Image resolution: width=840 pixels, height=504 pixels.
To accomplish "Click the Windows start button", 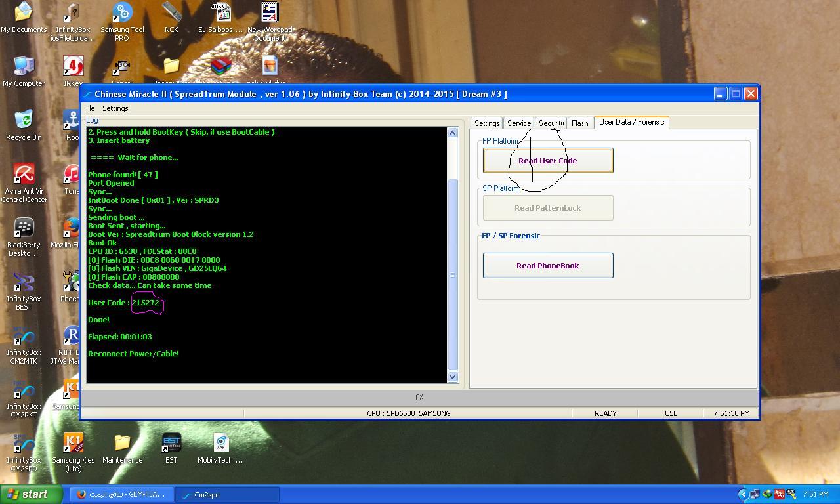I will click(31, 494).
